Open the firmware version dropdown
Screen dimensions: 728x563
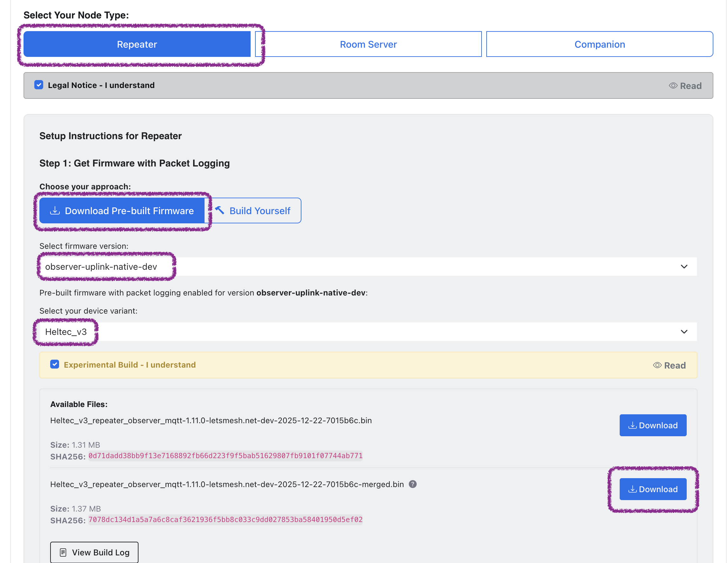pos(367,266)
